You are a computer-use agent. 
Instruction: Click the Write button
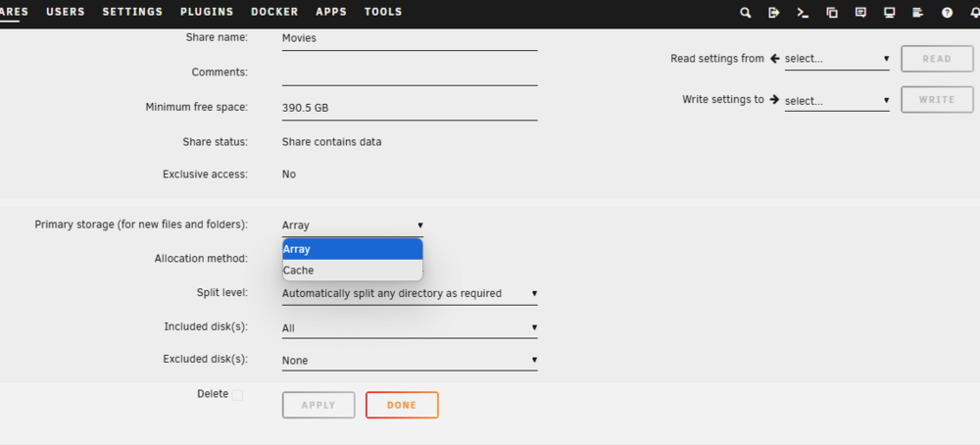pyautogui.click(x=937, y=100)
